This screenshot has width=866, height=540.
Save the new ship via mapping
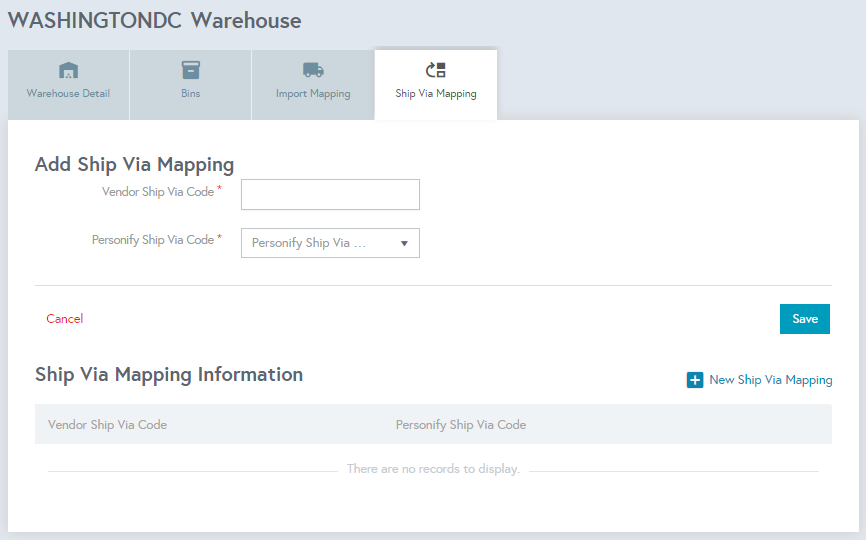click(x=805, y=319)
